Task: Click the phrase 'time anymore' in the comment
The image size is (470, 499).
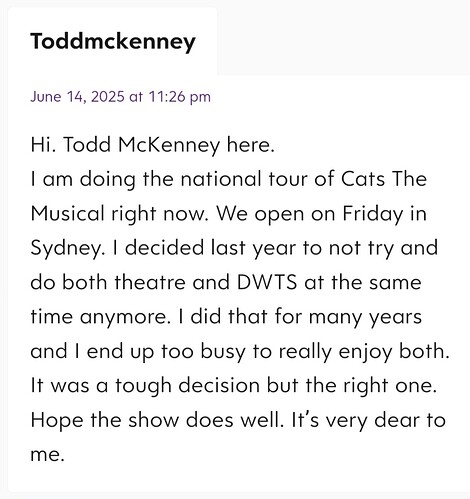Action: click(98, 317)
